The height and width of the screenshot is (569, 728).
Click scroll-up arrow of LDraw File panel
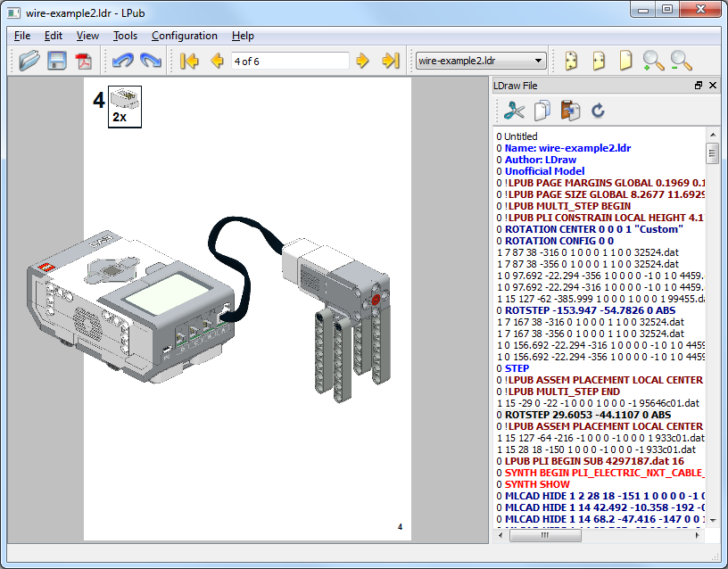point(713,135)
